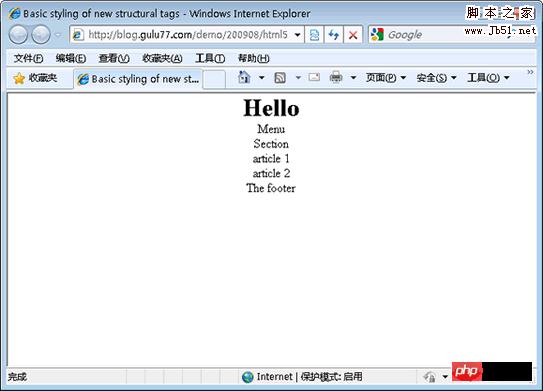The width and height of the screenshot is (543, 391).
Task: Open the 编辑(E) menu
Action: (x=71, y=58)
